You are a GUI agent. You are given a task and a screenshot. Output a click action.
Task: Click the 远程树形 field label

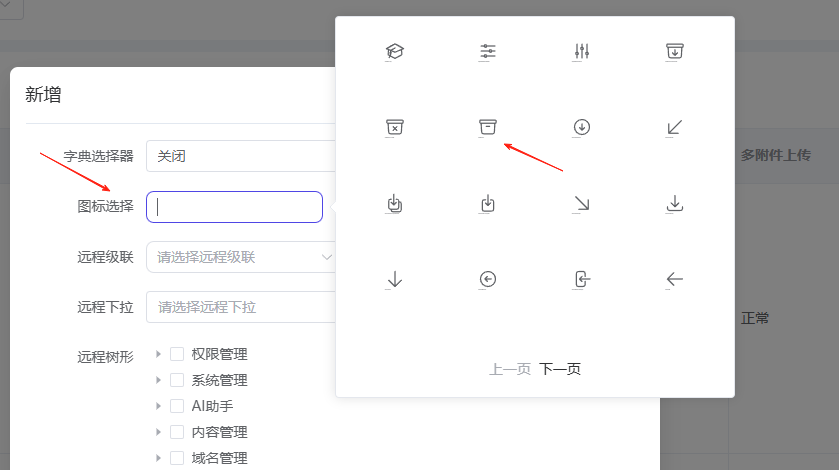pos(105,357)
